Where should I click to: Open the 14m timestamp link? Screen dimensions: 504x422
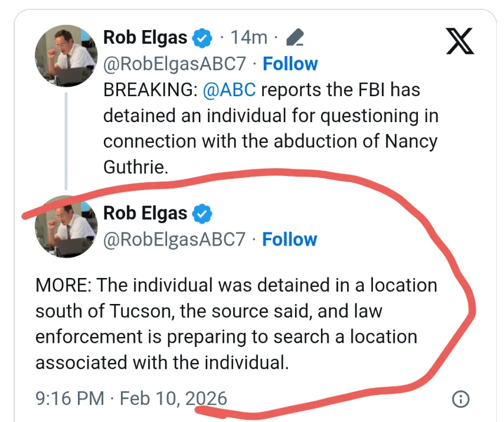(248, 38)
